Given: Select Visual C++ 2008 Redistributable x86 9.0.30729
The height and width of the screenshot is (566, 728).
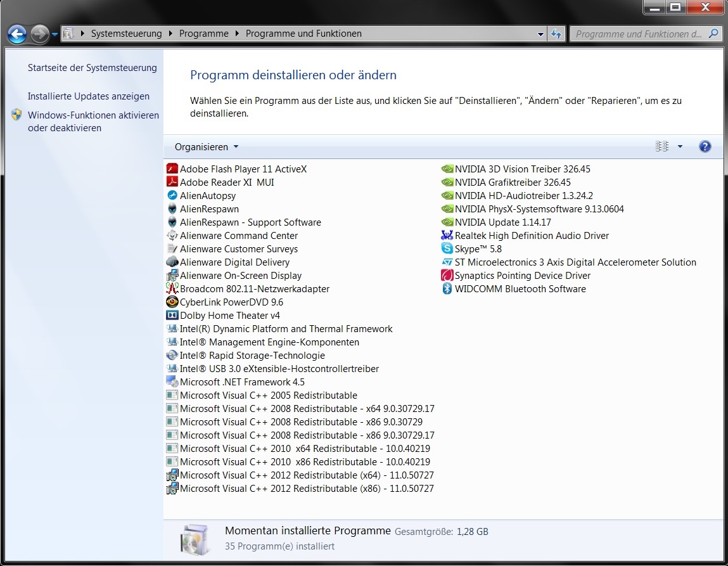Looking at the screenshot, I should 295,421.
